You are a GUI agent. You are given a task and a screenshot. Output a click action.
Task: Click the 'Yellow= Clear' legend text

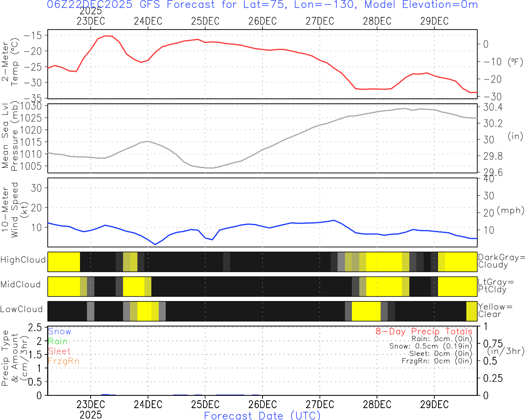[495, 310]
